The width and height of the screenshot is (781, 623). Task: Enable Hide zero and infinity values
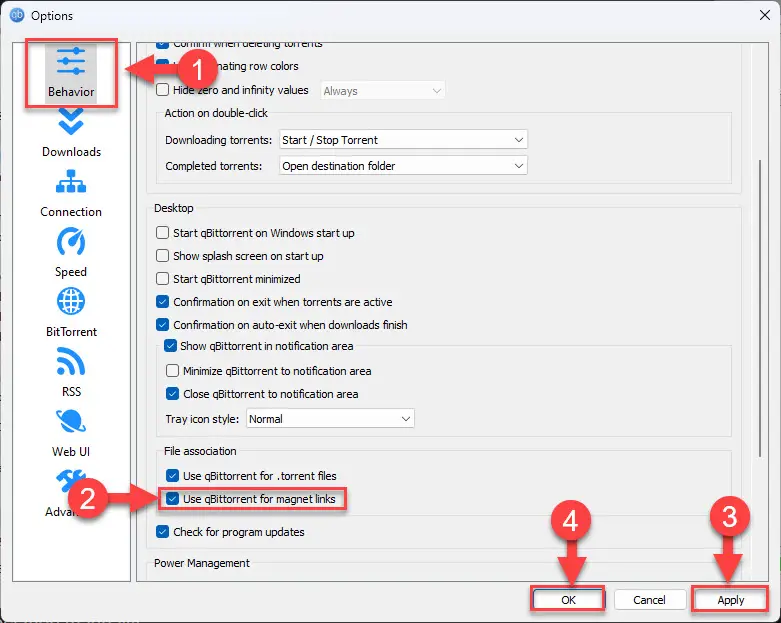tap(162, 90)
